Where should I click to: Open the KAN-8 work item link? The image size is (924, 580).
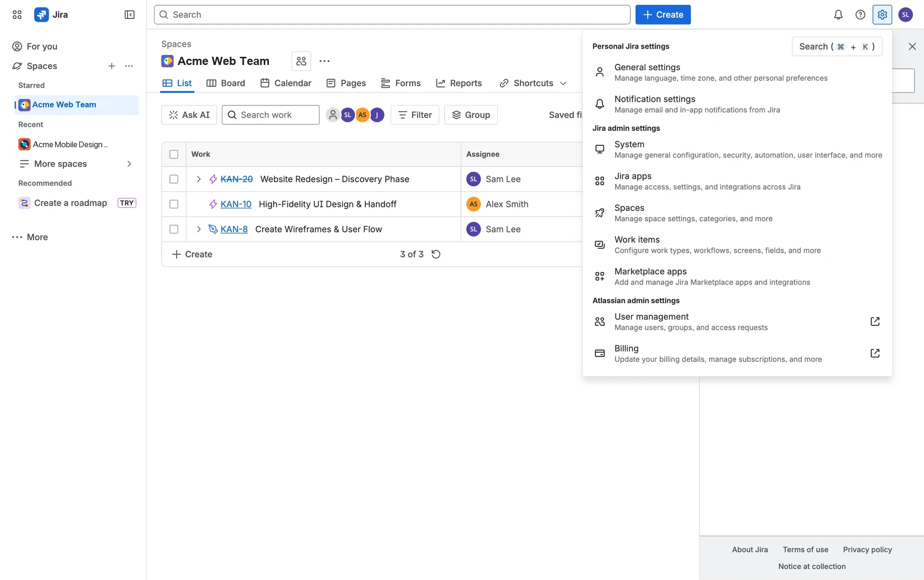click(x=234, y=229)
